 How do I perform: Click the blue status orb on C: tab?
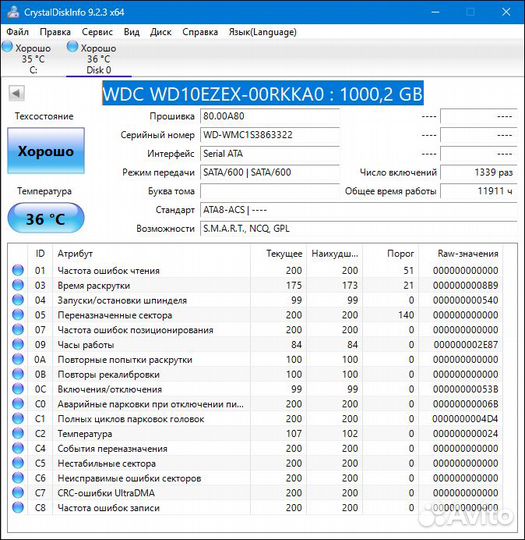coord(7,46)
